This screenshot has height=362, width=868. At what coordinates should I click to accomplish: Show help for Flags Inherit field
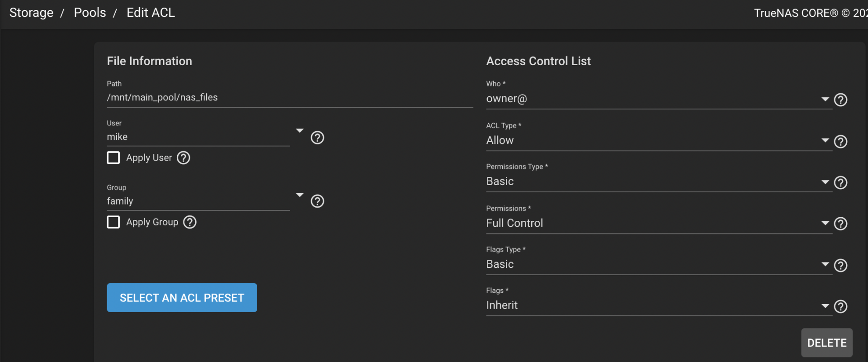tap(840, 306)
